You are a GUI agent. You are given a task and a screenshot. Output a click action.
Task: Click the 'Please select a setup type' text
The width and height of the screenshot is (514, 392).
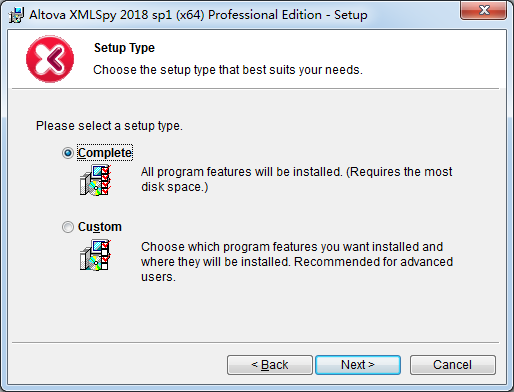[109, 126]
